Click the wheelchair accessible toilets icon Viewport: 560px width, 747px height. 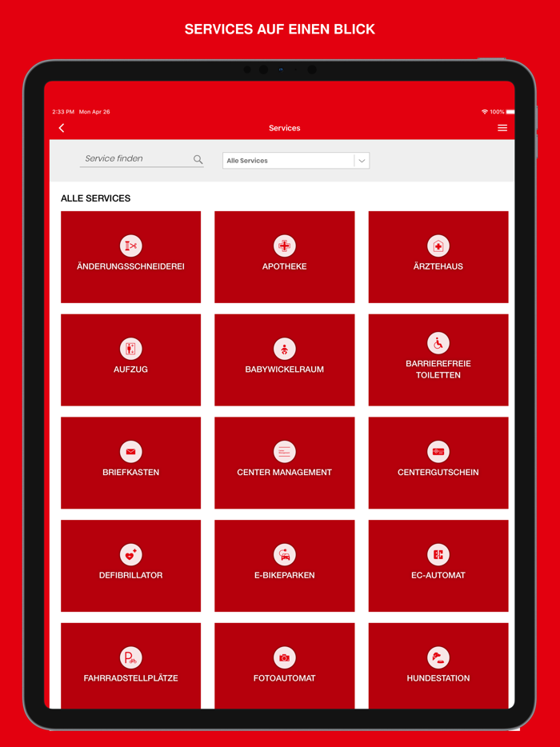tap(438, 343)
